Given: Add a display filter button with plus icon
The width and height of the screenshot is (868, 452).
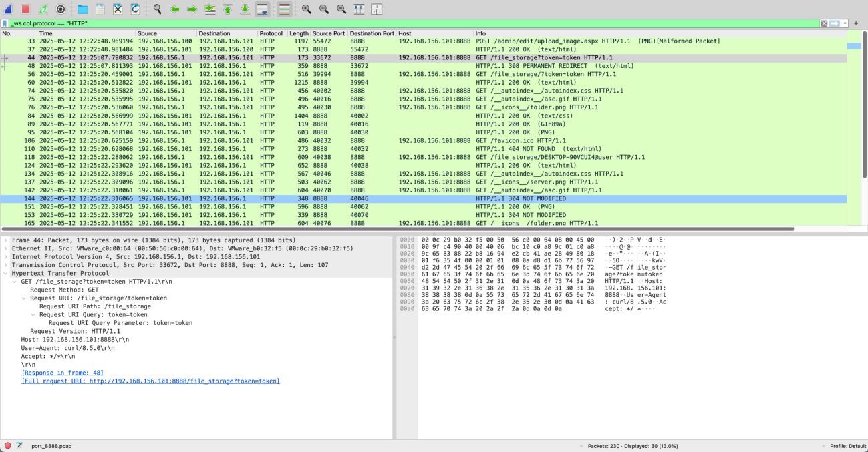Looking at the screenshot, I should (857, 23).
